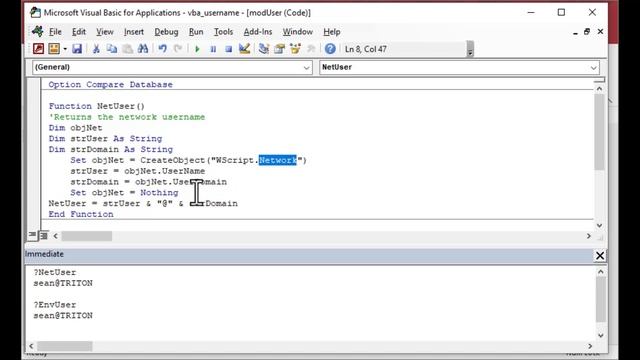Open the Edit menu
Image resolution: width=640 pixels, height=360 pixels.
pyautogui.click(x=79, y=32)
